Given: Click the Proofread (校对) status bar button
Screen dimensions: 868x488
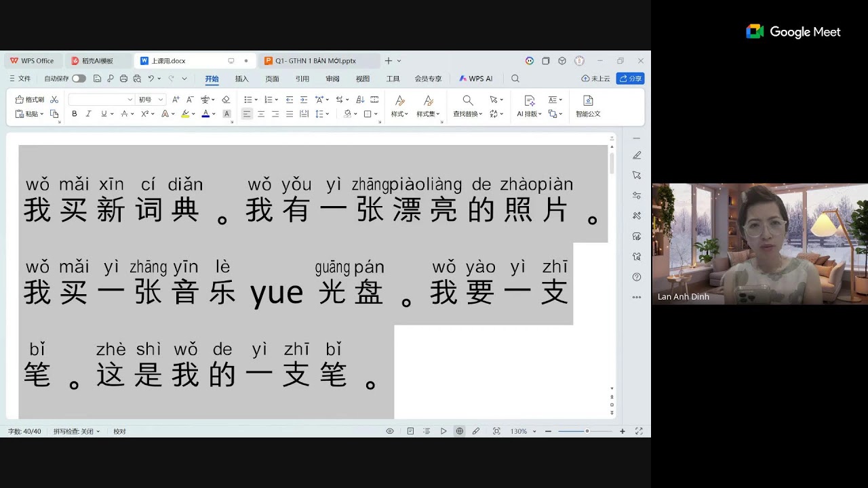Looking at the screenshot, I should tap(119, 431).
